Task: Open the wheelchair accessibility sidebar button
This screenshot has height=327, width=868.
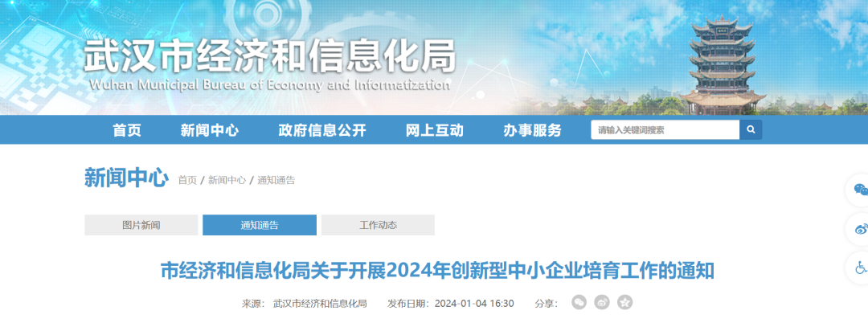Action: click(x=859, y=267)
